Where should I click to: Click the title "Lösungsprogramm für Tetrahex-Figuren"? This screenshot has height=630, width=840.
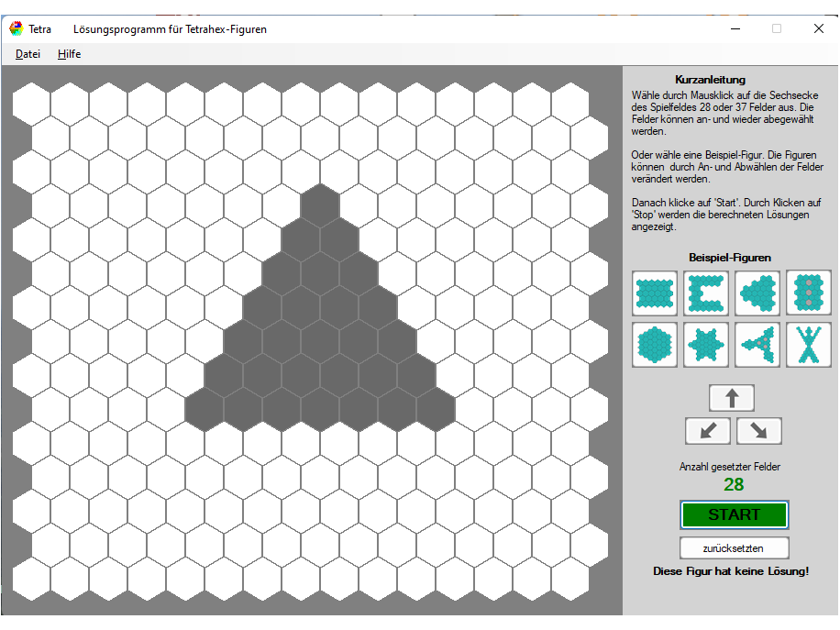pyautogui.click(x=171, y=29)
